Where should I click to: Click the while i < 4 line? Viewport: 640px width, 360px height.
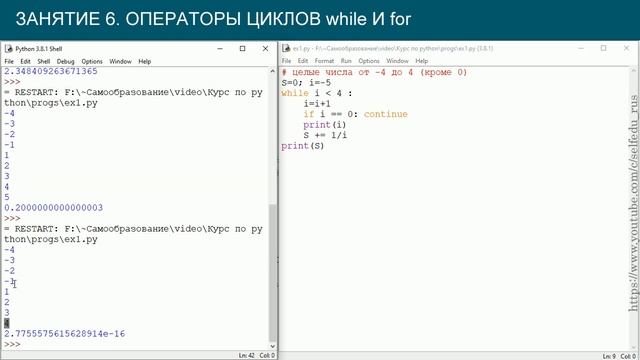[316, 93]
